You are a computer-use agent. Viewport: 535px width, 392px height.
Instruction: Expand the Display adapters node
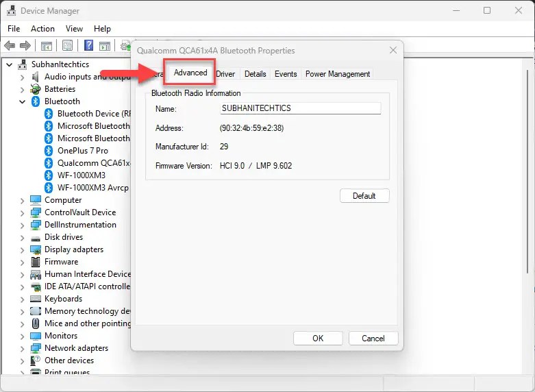point(22,250)
